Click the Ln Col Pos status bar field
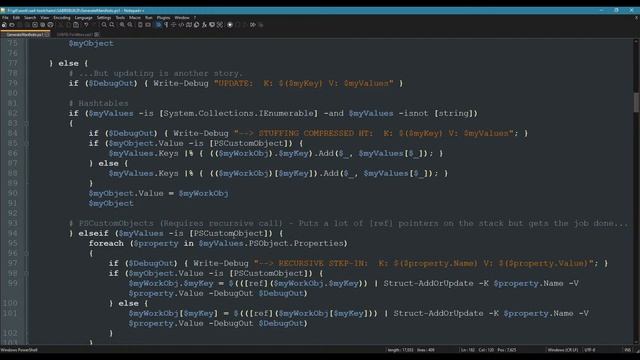640x360 pixels. [x=489, y=350]
